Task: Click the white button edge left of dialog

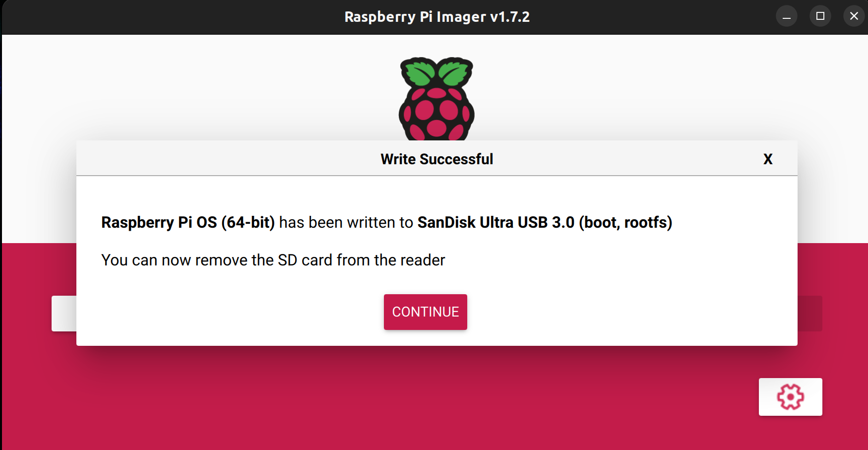Action: [x=64, y=314]
